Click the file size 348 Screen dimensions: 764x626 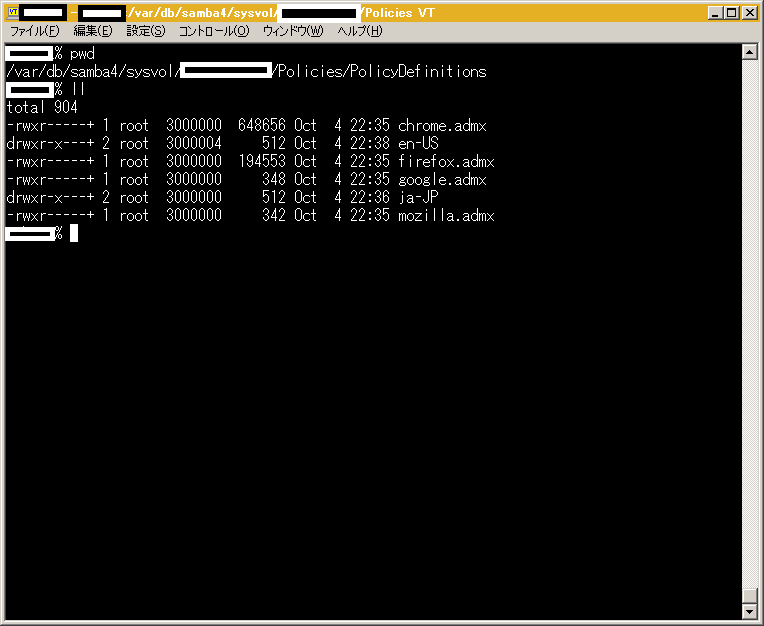(x=274, y=179)
